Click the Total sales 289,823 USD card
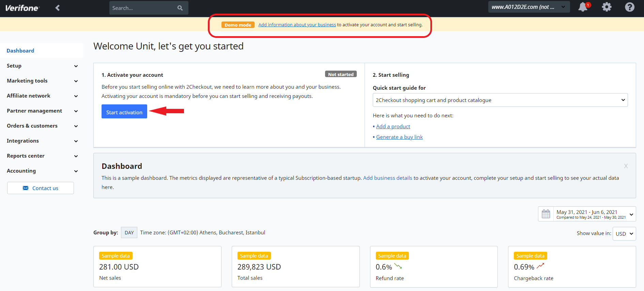644x291 pixels. (x=296, y=266)
